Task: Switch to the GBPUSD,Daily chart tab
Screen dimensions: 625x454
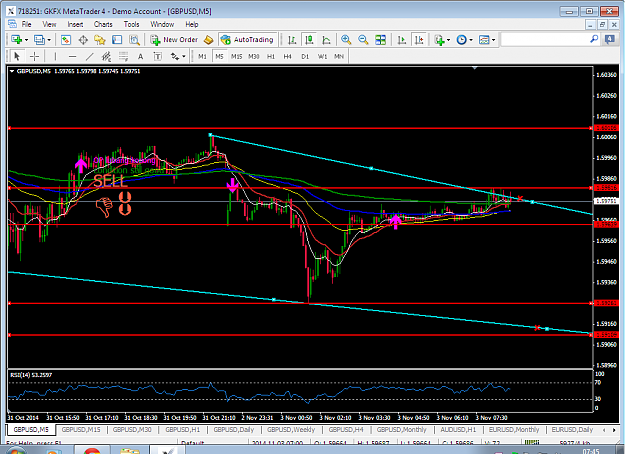Action: [234, 430]
